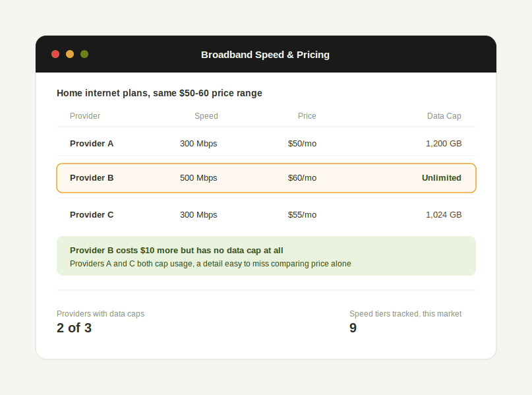Screen dimensions: 532x395
Task: Click the 2 of 3 statistic
Action: pyautogui.click(x=74, y=328)
